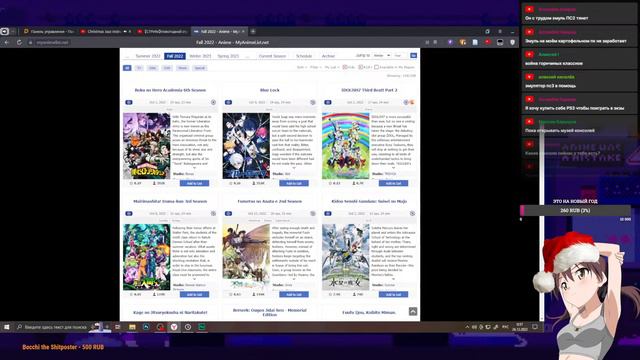
Task: Add Blue Lock to list
Action: [294, 183]
